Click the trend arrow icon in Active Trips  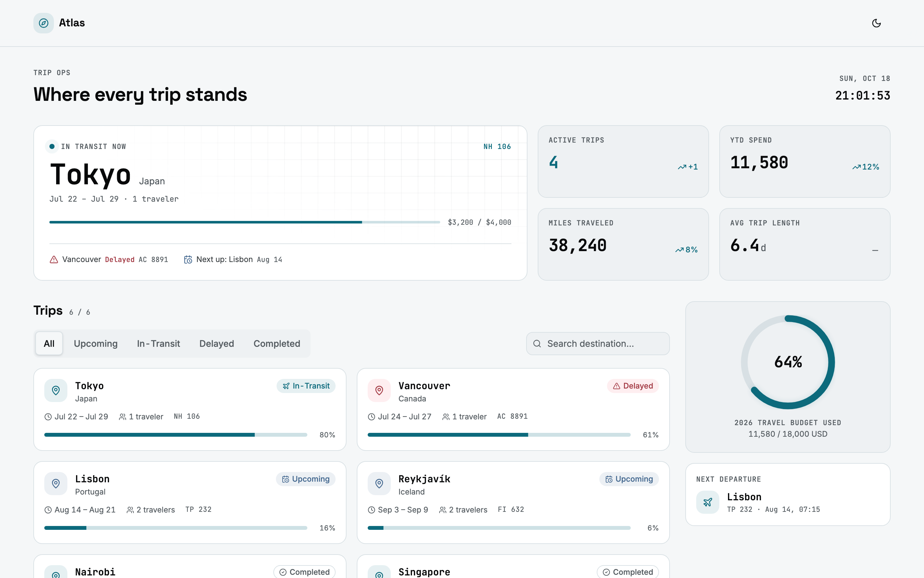click(682, 167)
